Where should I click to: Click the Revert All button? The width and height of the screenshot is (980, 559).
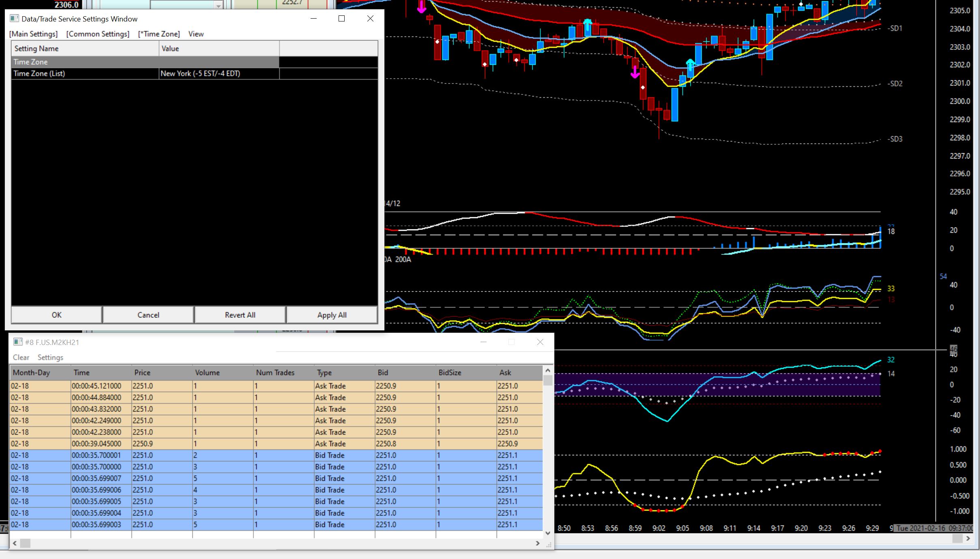tap(240, 315)
